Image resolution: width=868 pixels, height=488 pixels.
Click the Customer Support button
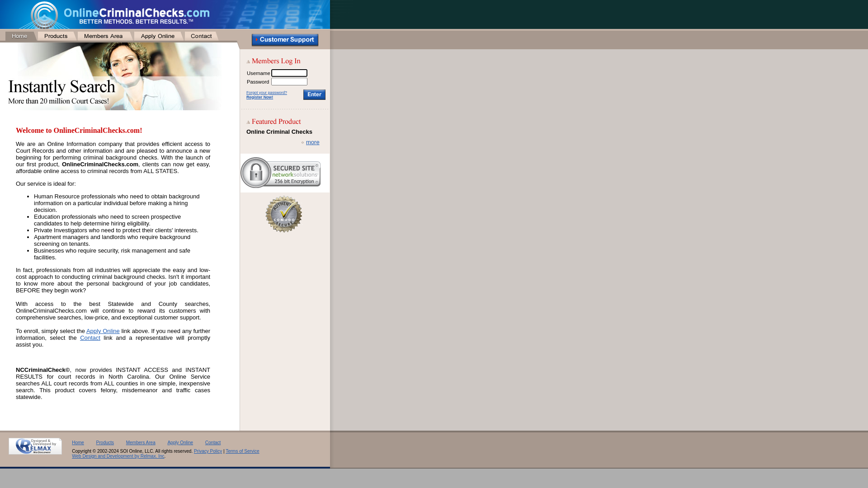click(285, 40)
